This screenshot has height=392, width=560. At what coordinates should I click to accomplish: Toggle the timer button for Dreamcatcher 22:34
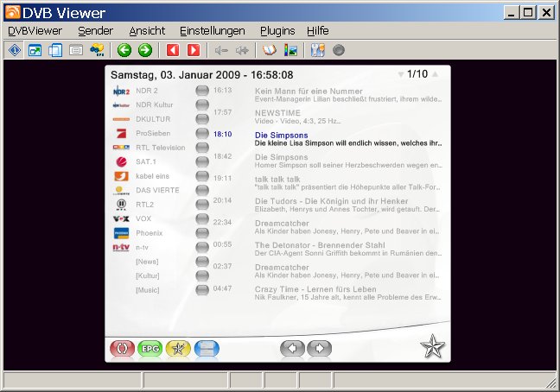[202, 220]
